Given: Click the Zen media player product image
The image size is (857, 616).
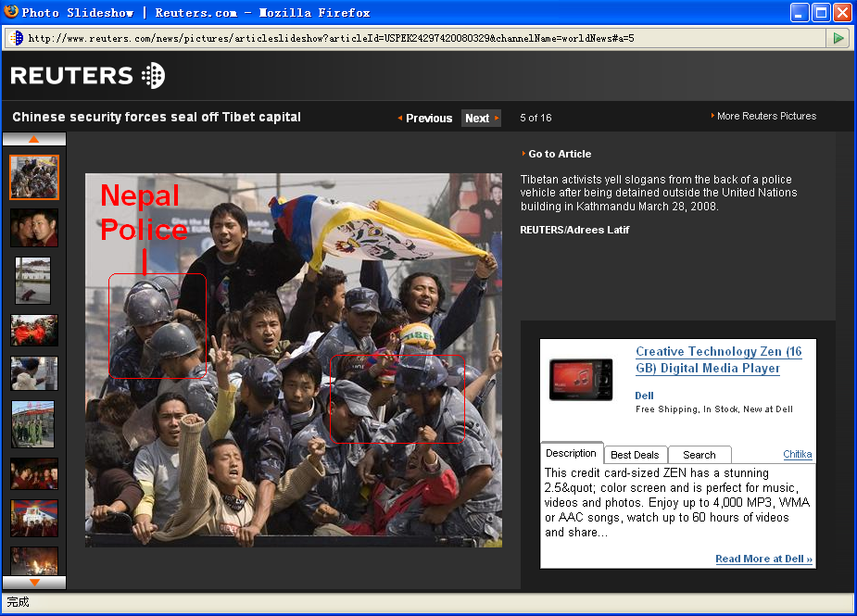Looking at the screenshot, I should tap(581, 379).
